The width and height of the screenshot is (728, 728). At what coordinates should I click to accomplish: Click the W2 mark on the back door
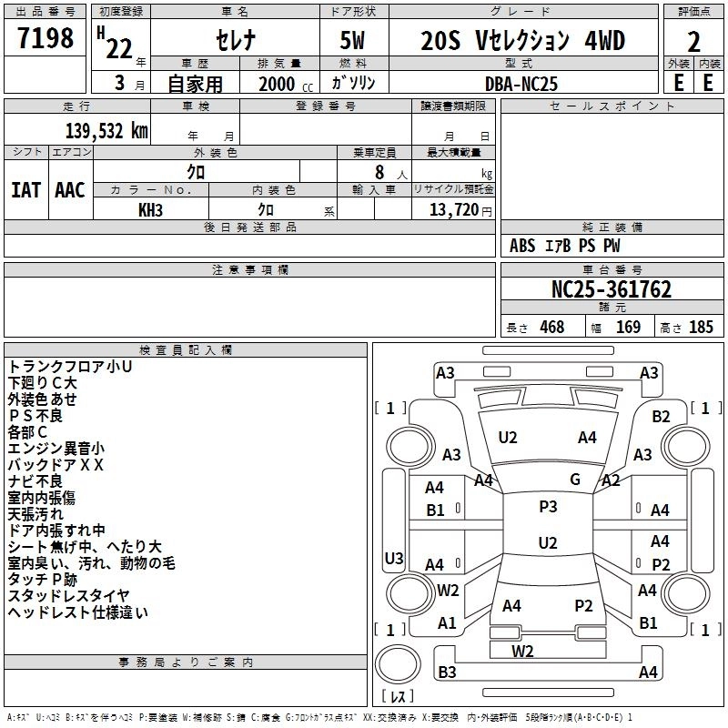tap(522, 651)
